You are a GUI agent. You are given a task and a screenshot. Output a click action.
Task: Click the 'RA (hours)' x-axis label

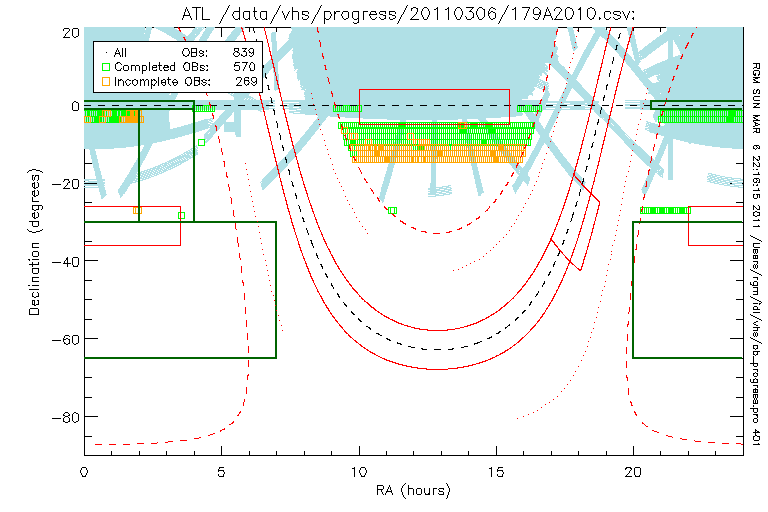414,490
